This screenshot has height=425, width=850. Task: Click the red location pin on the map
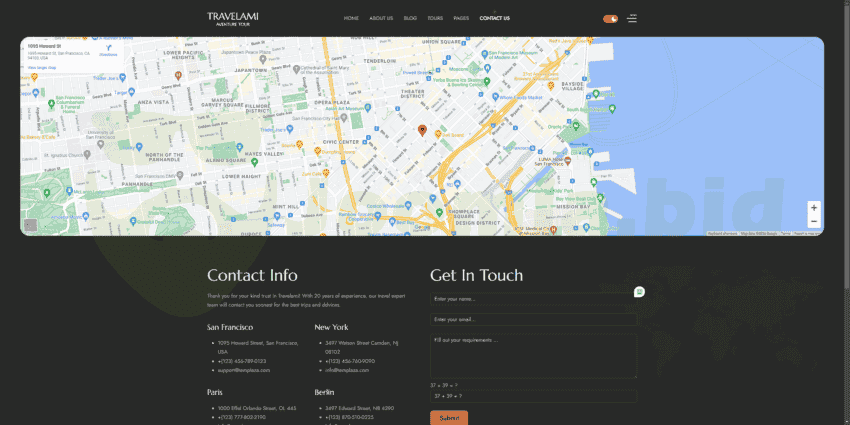pyautogui.click(x=422, y=130)
